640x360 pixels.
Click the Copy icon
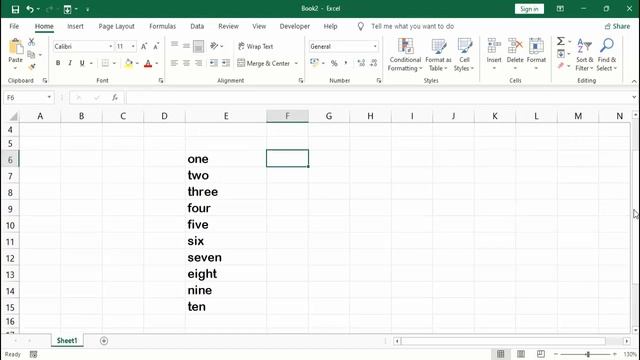click(31, 54)
